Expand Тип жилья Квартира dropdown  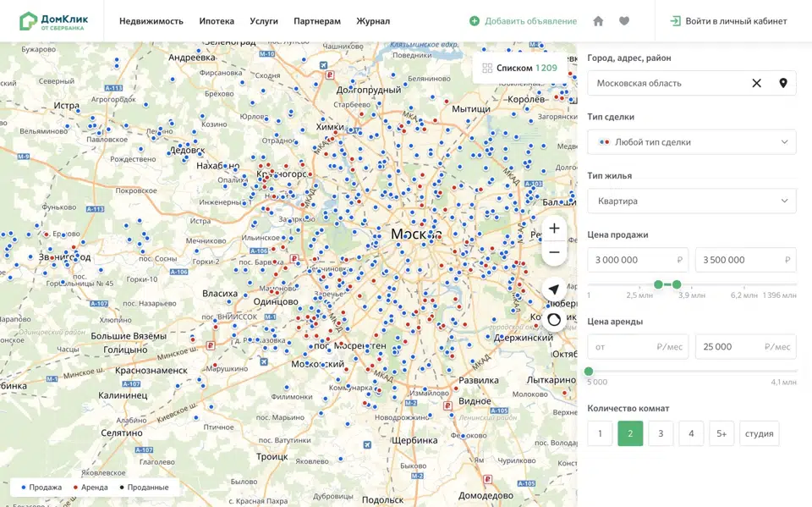[691, 201]
